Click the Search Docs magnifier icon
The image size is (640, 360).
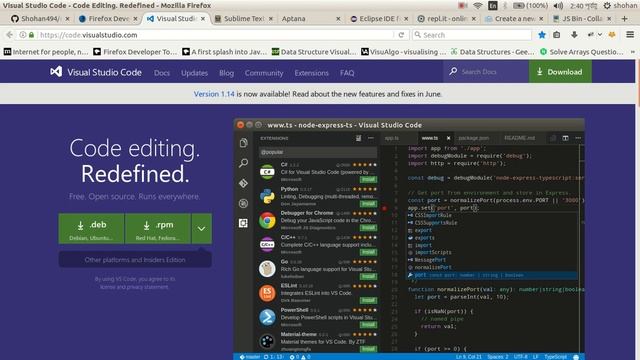pos(453,71)
